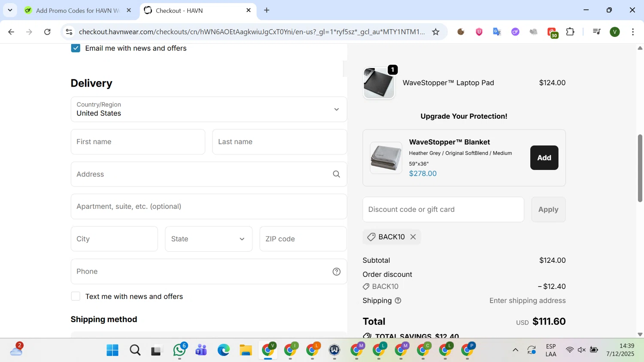This screenshot has height=362, width=644.
Task: Apply the discount code
Action: click(548, 210)
